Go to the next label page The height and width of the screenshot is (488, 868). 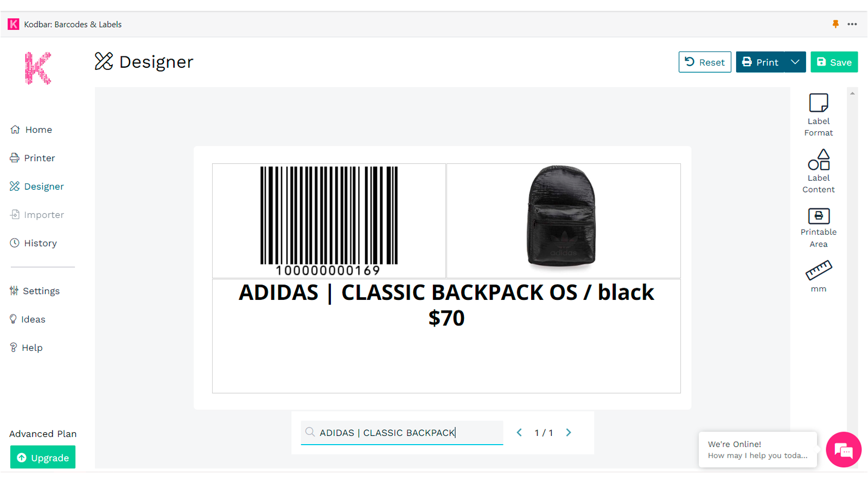[569, 433]
